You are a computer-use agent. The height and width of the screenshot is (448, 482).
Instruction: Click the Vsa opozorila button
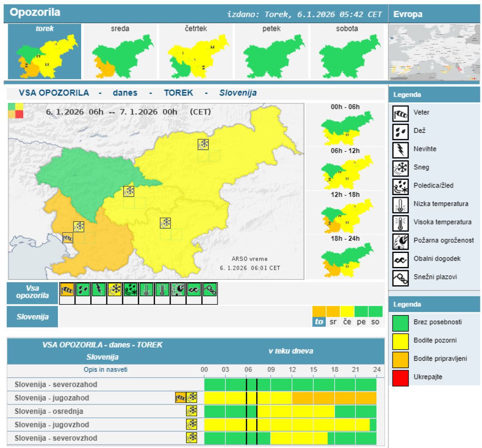click(33, 292)
